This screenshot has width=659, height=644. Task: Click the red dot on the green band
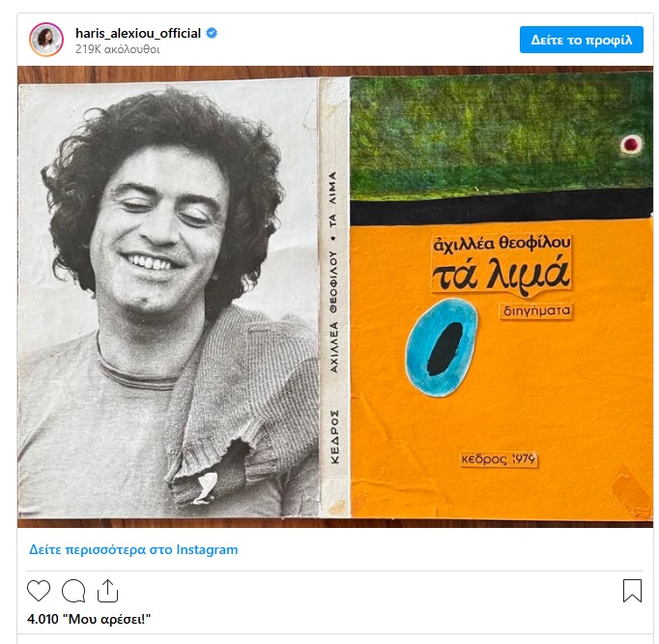[631, 145]
